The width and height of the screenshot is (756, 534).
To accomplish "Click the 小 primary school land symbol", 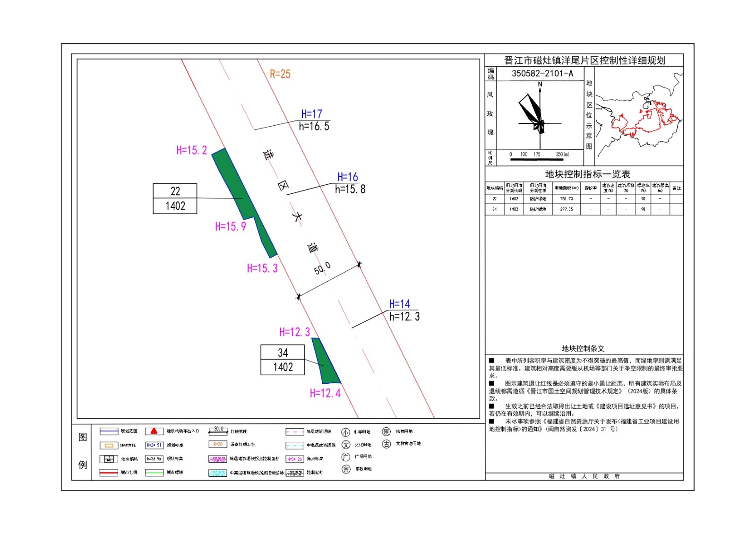I will [x=346, y=432].
